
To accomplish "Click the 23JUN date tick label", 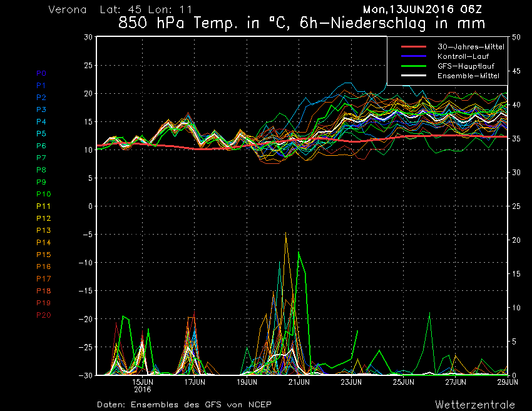I will click(x=351, y=382).
